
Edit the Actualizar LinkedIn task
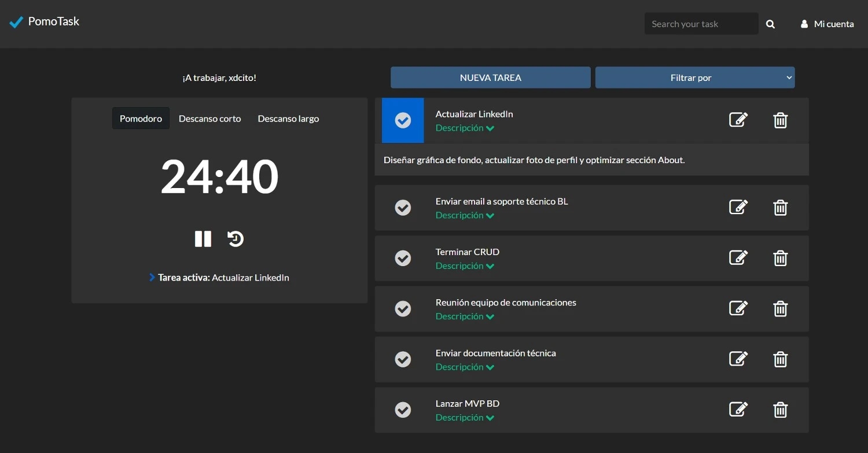tap(738, 120)
